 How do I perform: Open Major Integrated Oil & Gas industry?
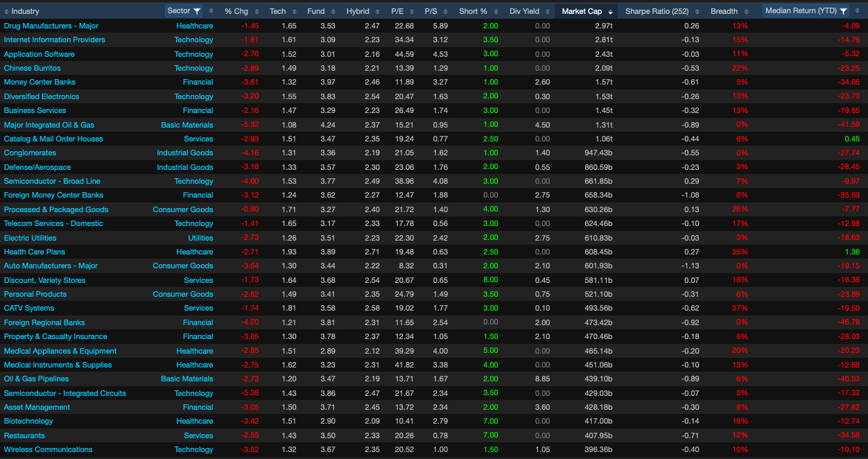(x=49, y=125)
